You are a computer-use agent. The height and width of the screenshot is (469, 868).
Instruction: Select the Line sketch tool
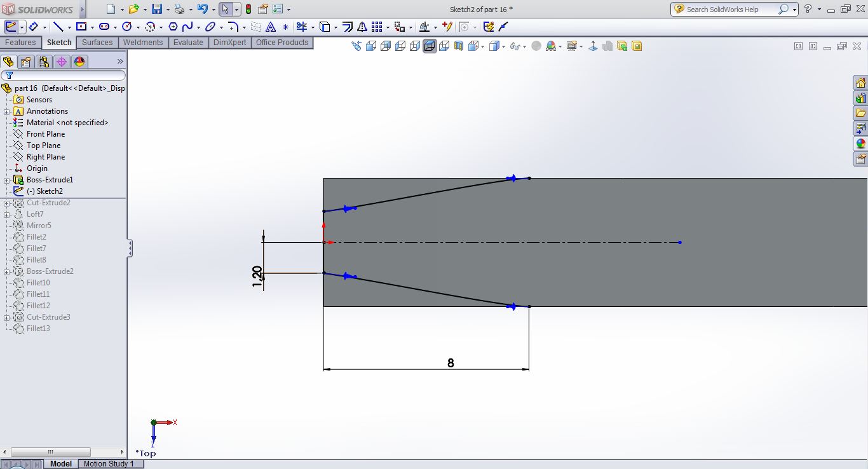tap(58, 27)
